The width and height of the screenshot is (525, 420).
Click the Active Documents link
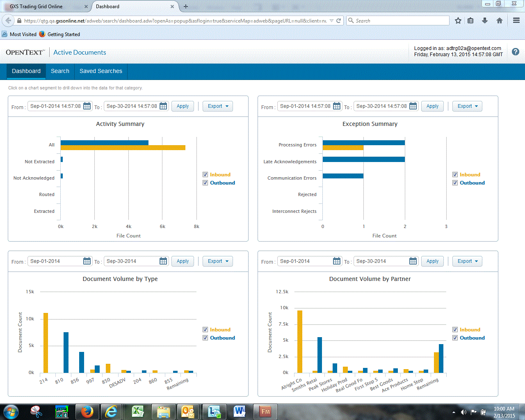pos(80,52)
